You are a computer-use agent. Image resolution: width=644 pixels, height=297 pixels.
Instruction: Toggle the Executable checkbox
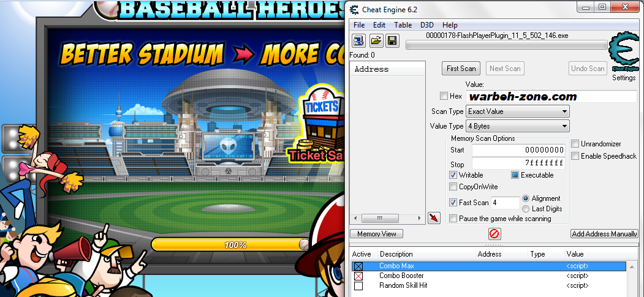515,175
